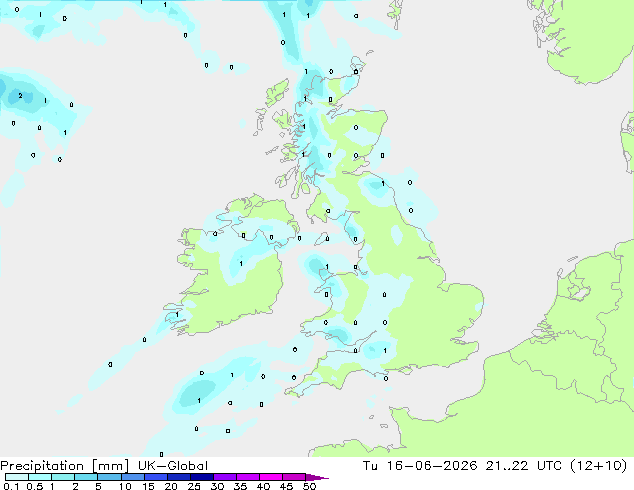This screenshot has width=634, height=490.
Task: Click the "0.5" legend scale label
Action: pyautogui.click(x=35, y=486)
